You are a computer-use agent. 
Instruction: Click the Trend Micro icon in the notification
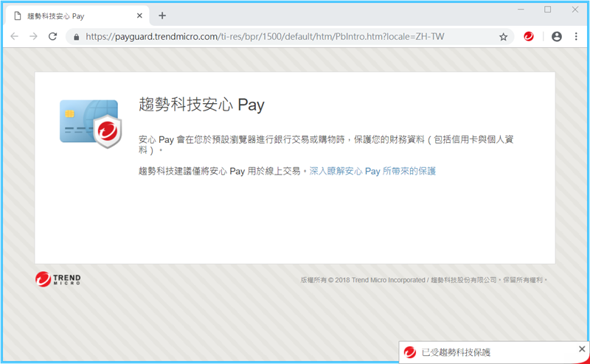pyautogui.click(x=410, y=352)
